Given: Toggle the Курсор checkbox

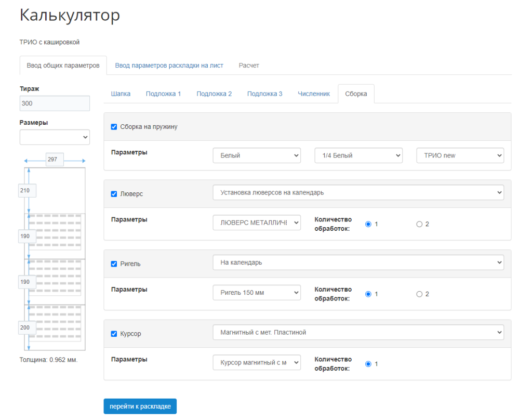Looking at the screenshot, I should point(114,334).
